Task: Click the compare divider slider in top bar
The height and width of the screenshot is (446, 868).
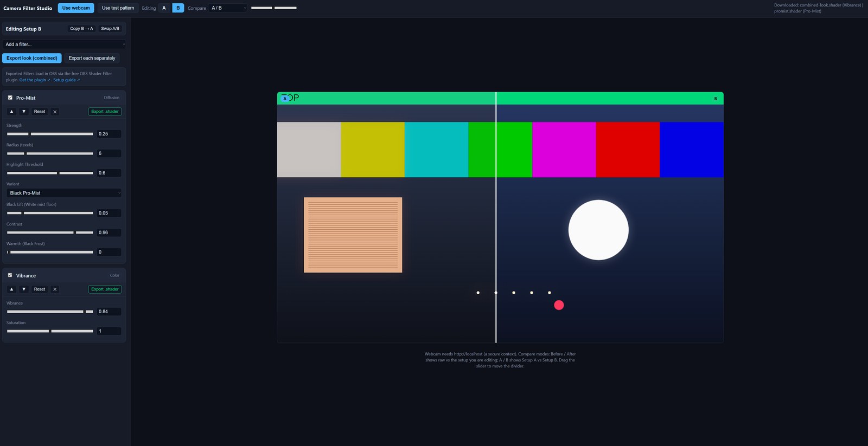Action: [x=274, y=8]
